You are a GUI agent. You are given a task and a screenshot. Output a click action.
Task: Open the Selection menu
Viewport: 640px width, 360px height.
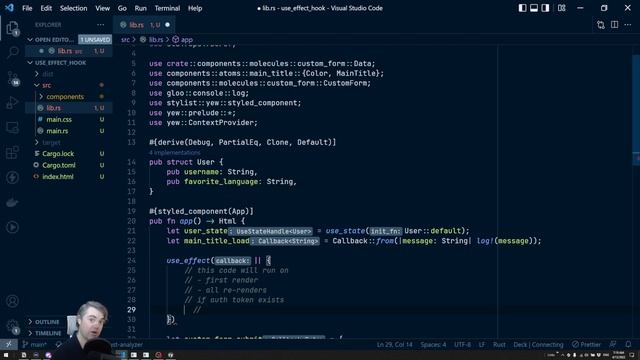click(73, 8)
